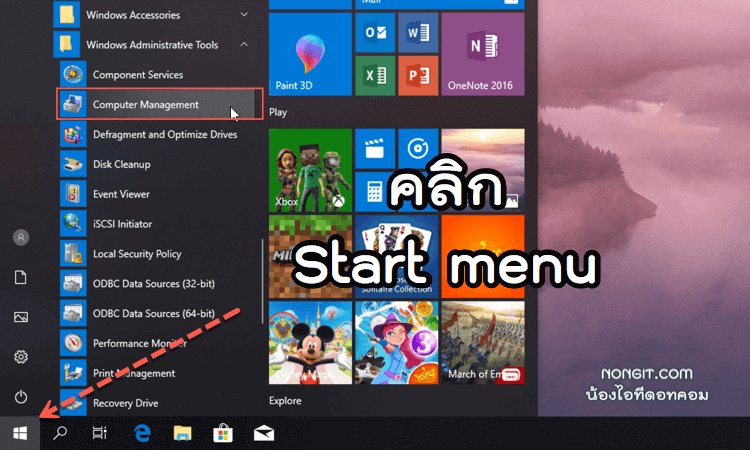
Task: Launch Computer Management
Action: point(158,104)
